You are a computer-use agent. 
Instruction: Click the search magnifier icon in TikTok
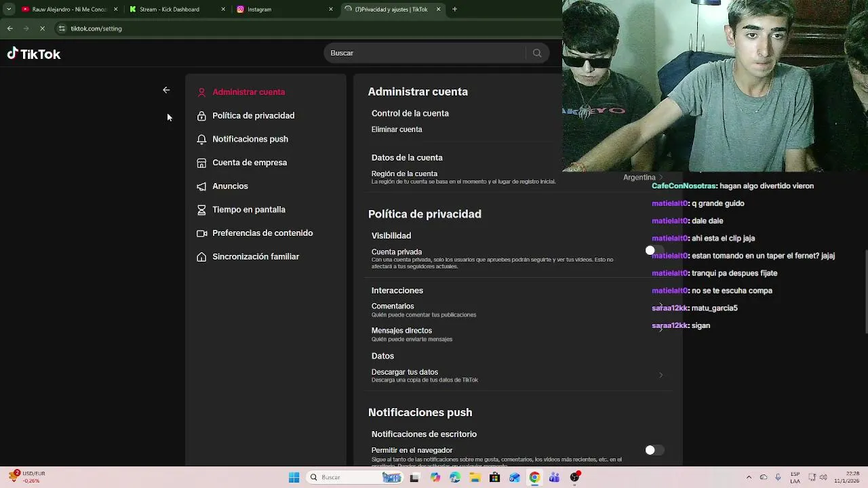(537, 53)
